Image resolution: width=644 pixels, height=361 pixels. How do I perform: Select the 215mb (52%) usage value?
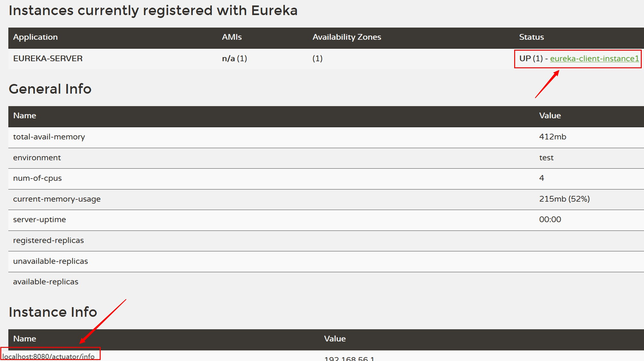564,199
